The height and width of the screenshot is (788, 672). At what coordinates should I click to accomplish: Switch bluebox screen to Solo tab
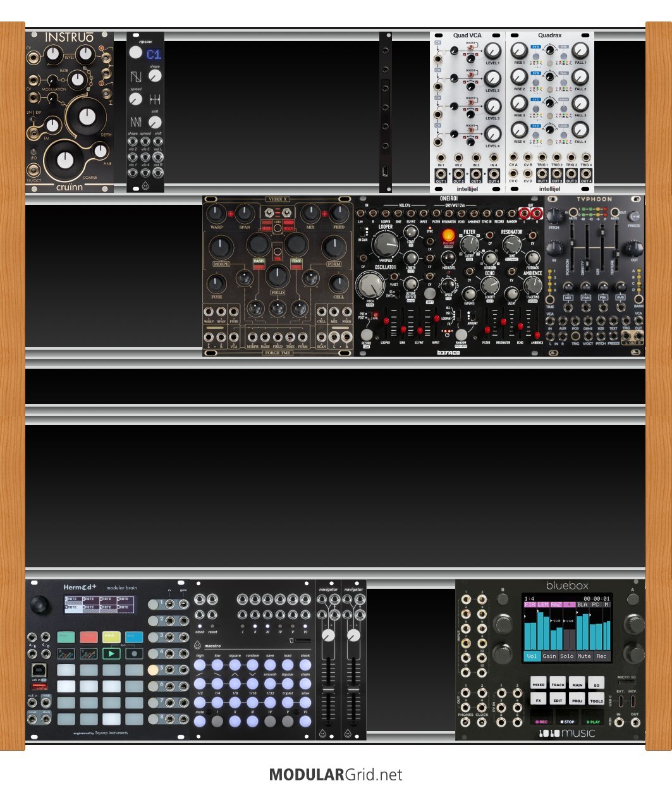point(567,656)
